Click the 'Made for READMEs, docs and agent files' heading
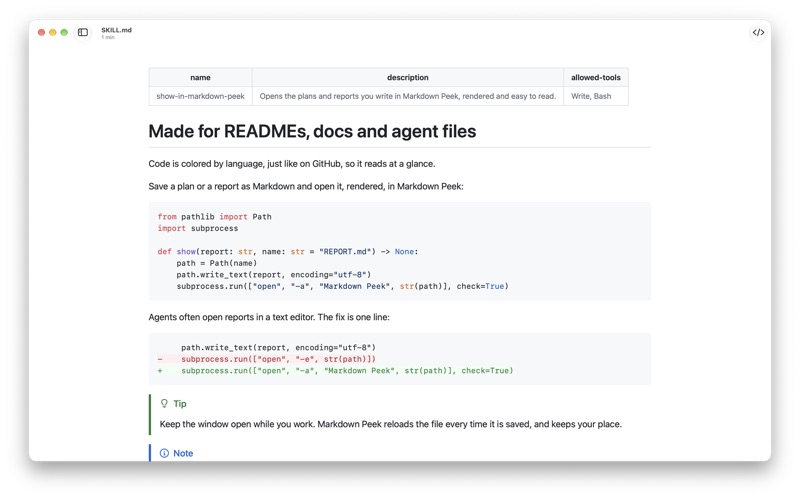800x500 pixels. click(312, 131)
